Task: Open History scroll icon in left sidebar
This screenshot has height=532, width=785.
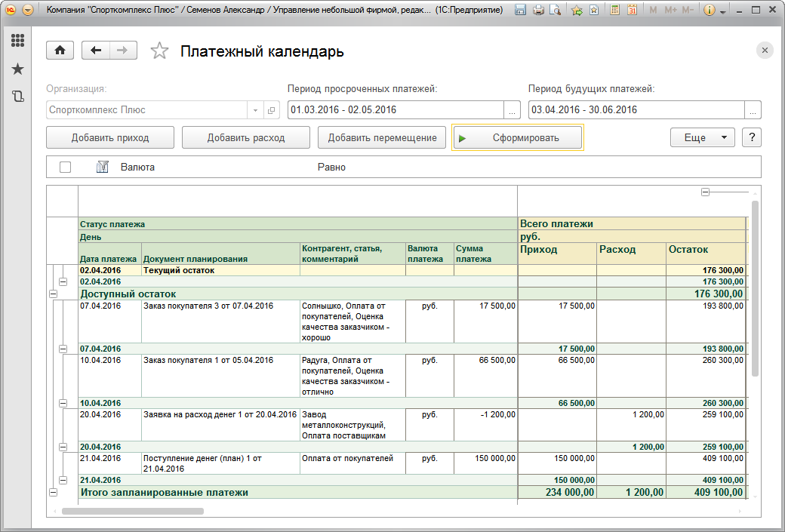Action: tap(17, 97)
